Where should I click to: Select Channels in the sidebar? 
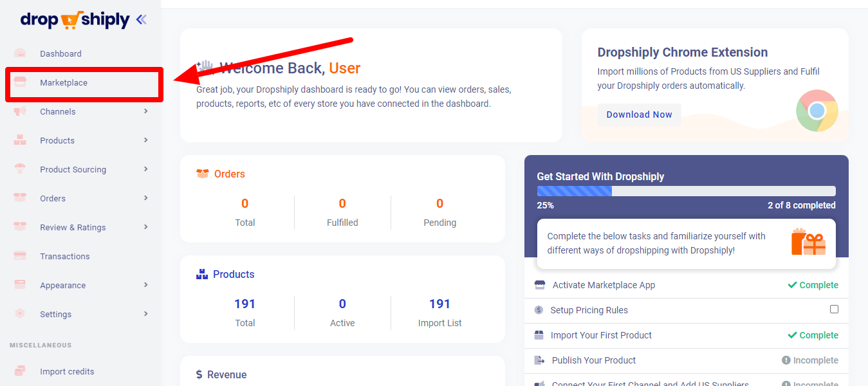coord(58,111)
